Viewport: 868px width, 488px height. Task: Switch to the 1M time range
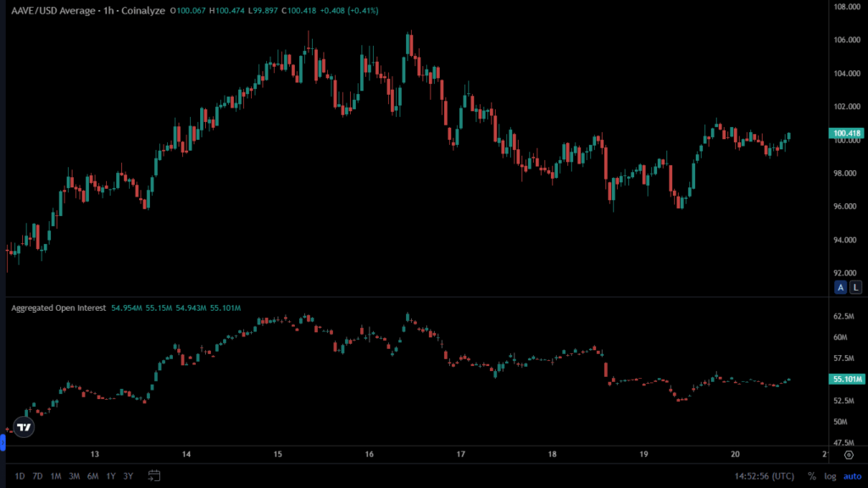tap(56, 475)
